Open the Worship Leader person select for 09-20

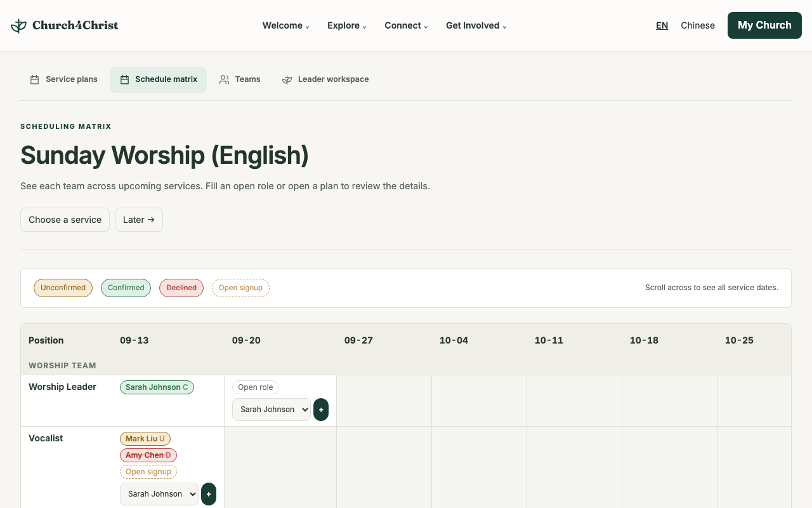pos(272,410)
